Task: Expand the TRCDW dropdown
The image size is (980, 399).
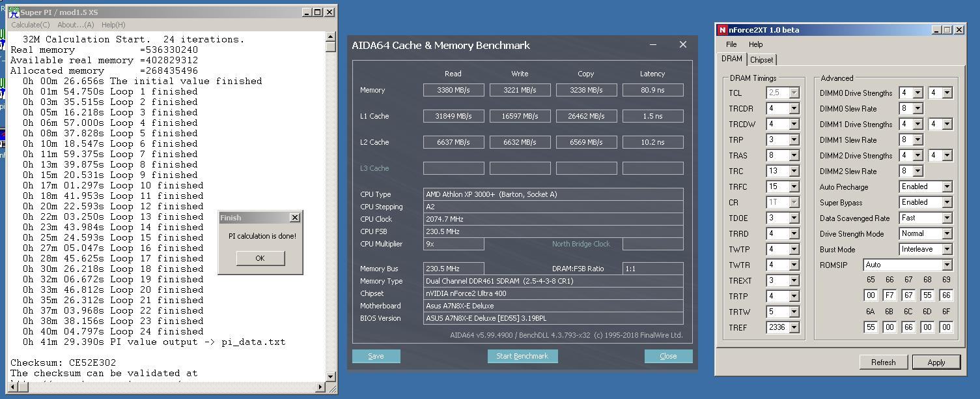Action: (x=794, y=125)
